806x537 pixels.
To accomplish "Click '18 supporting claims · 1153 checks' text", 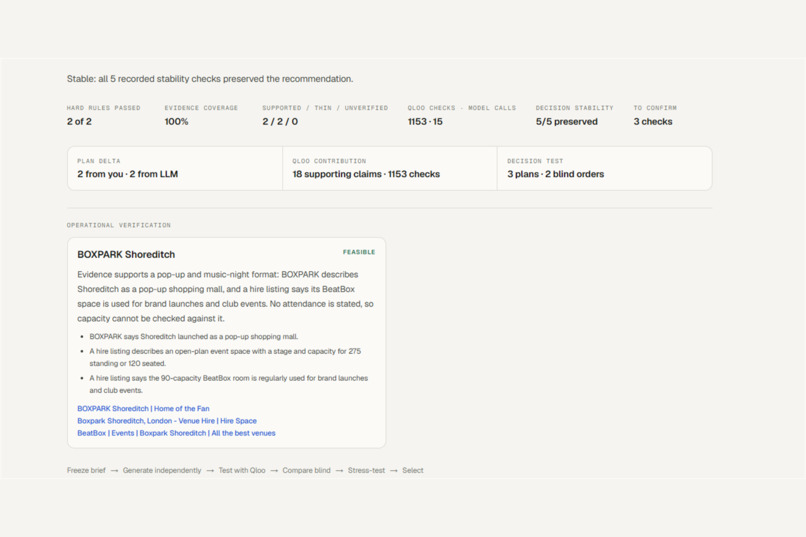I will [366, 174].
